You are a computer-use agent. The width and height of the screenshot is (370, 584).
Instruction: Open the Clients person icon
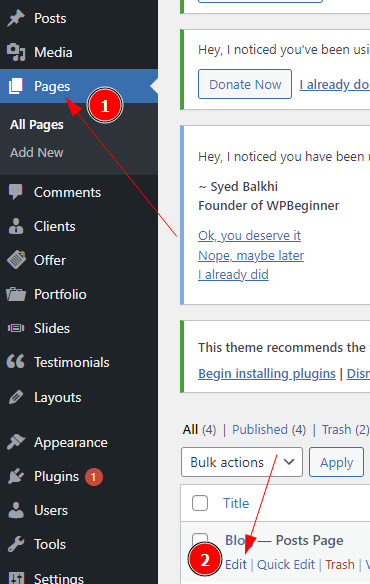[x=16, y=226]
